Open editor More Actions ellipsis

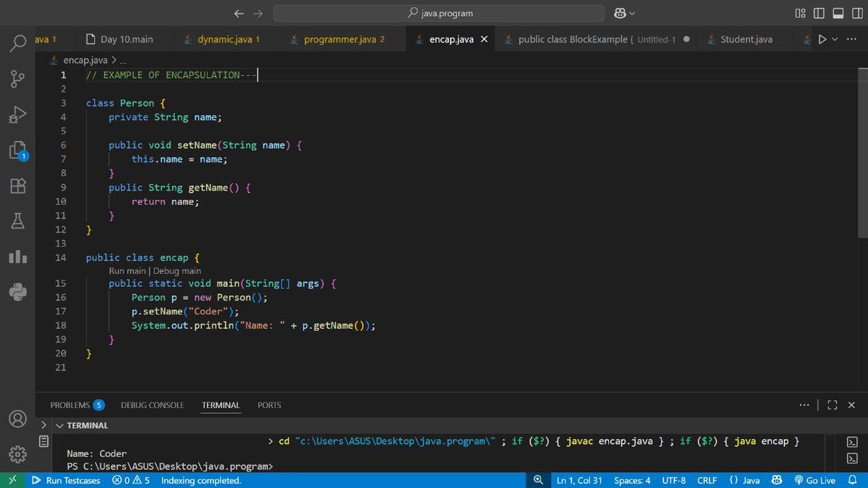point(851,39)
